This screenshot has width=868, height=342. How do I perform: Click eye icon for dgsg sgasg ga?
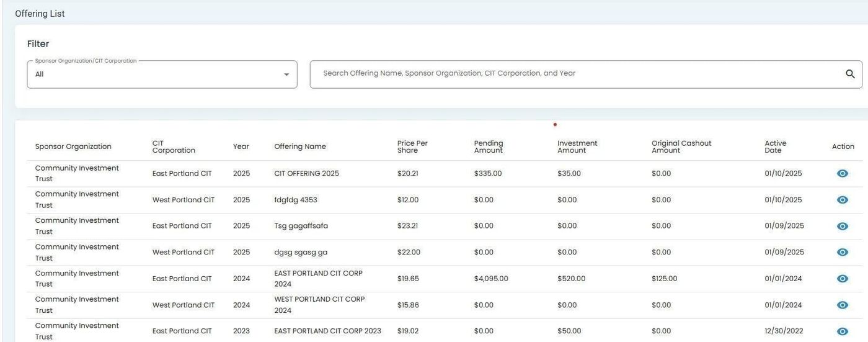click(842, 252)
